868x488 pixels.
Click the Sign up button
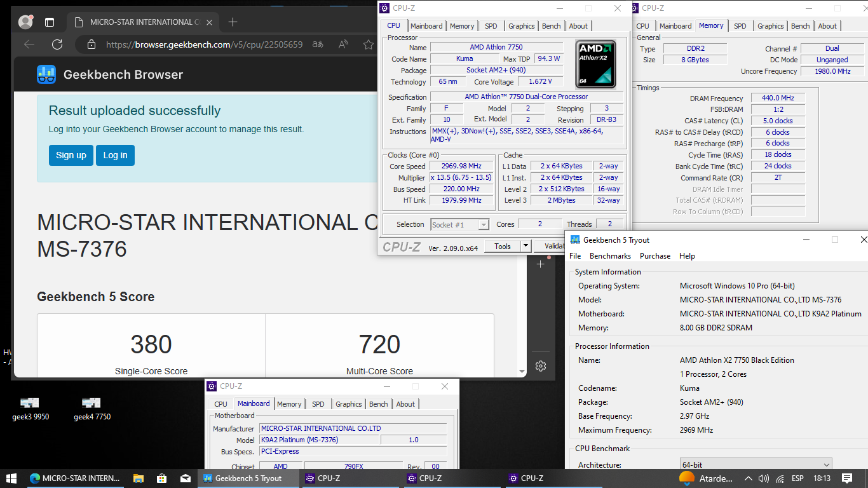click(71, 155)
